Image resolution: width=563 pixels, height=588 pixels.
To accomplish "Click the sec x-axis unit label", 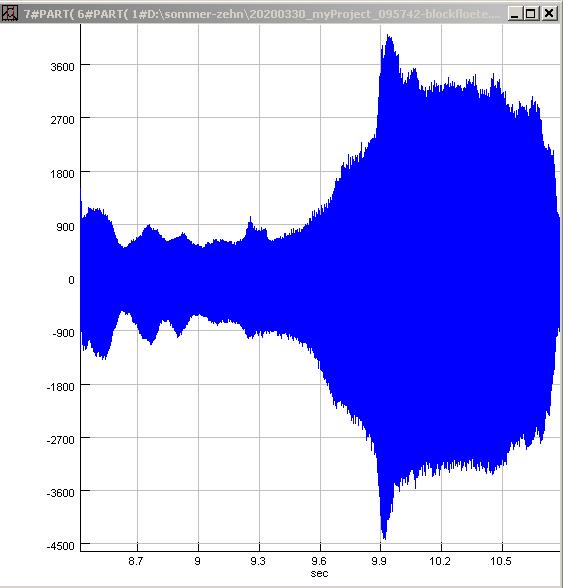I will 319,573.
